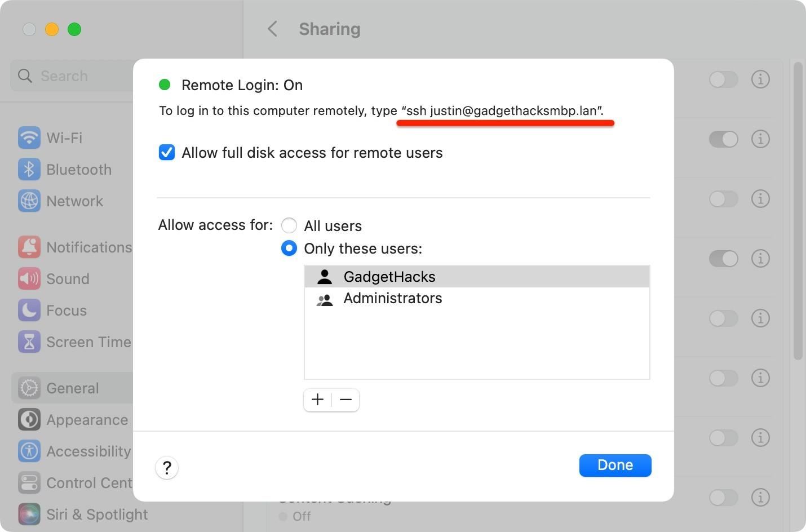Select Focus in the sidebar
806x532 pixels.
(66, 310)
